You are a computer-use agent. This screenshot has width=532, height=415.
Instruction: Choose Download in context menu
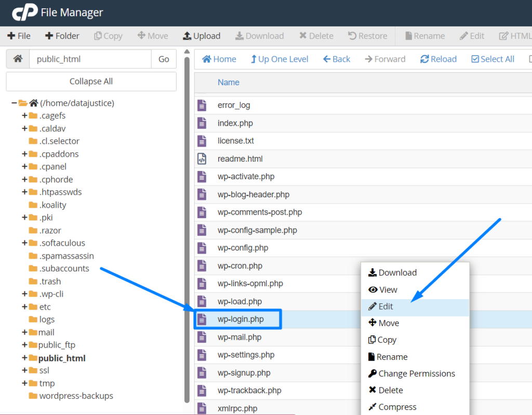(415, 273)
